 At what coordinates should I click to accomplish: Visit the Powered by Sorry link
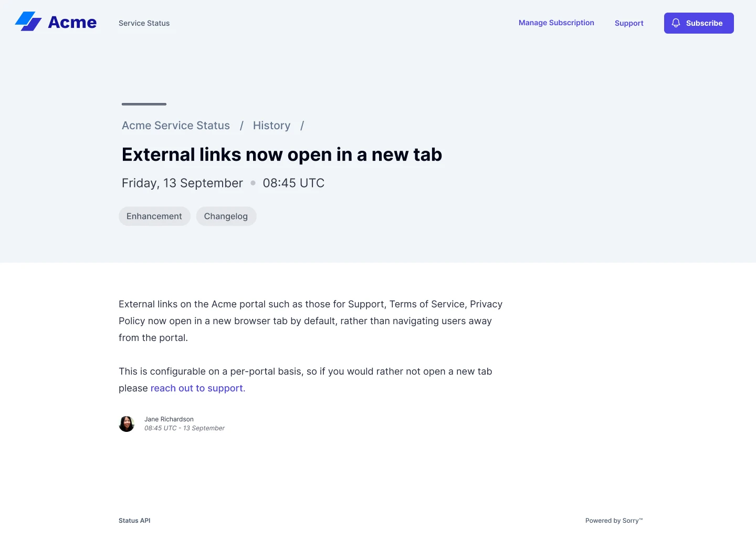[614, 521]
